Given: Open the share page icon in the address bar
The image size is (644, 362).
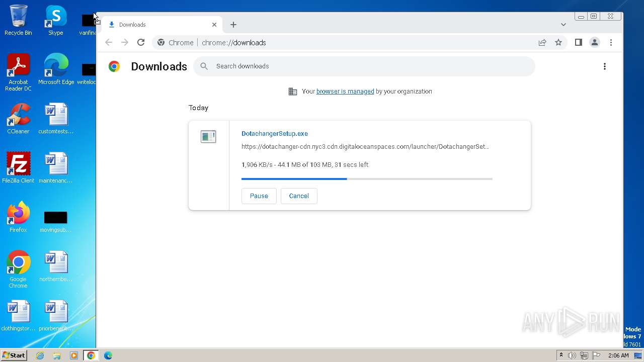Looking at the screenshot, I should pyautogui.click(x=542, y=43).
